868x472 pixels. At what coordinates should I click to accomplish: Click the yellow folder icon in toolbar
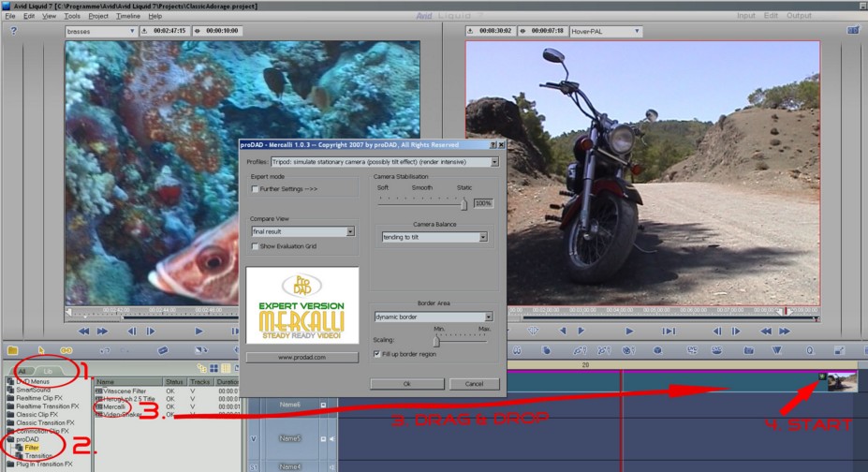tap(13, 350)
